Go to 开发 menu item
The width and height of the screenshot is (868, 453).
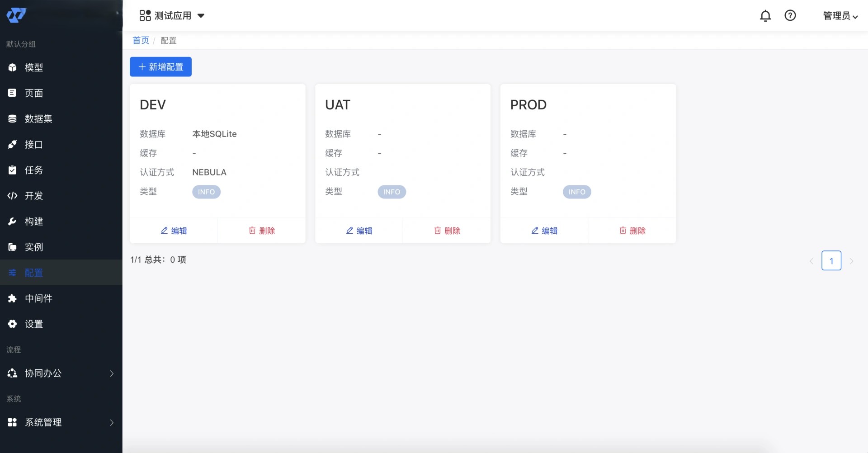point(61,196)
